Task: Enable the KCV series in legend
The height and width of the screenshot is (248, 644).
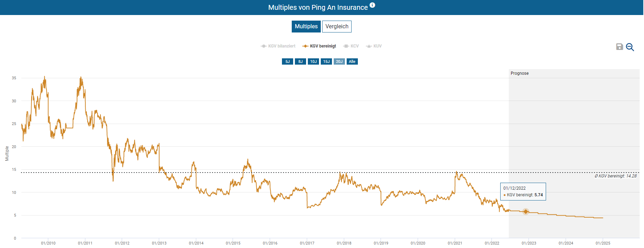Action: tap(351, 46)
